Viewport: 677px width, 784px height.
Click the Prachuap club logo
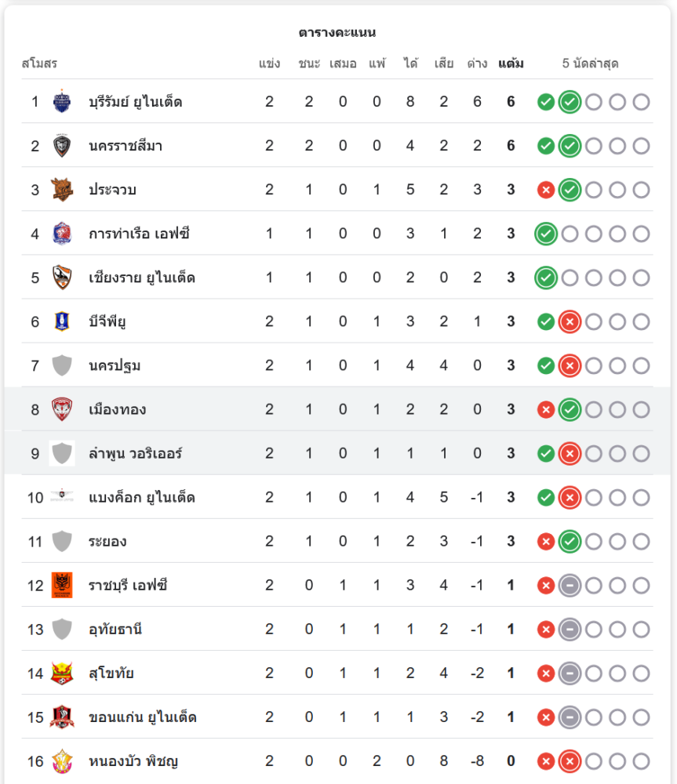(x=62, y=190)
